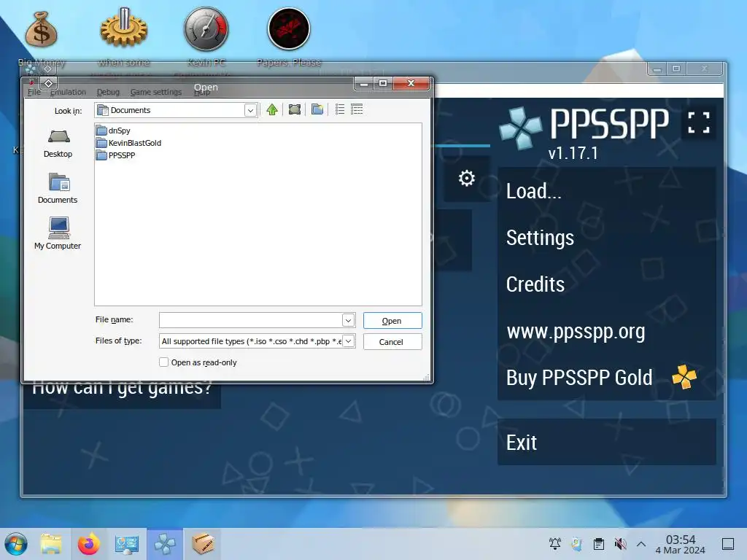
Task: Open the Emulation menu in PPSSPP
Action: point(68,92)
